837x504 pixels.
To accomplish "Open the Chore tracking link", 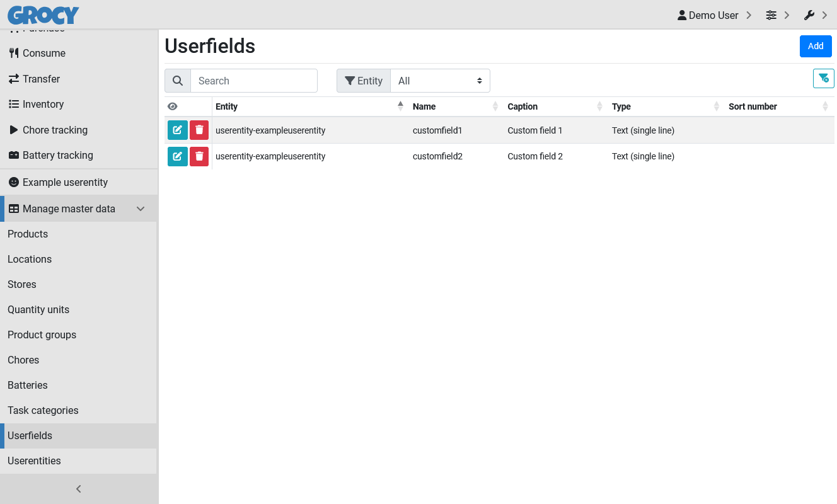I will point(55,130).
